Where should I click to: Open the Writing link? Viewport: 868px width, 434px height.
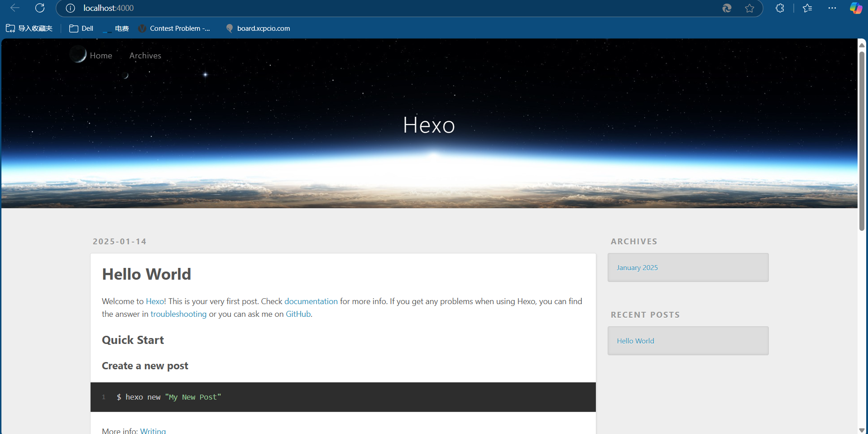pos(153,431)
